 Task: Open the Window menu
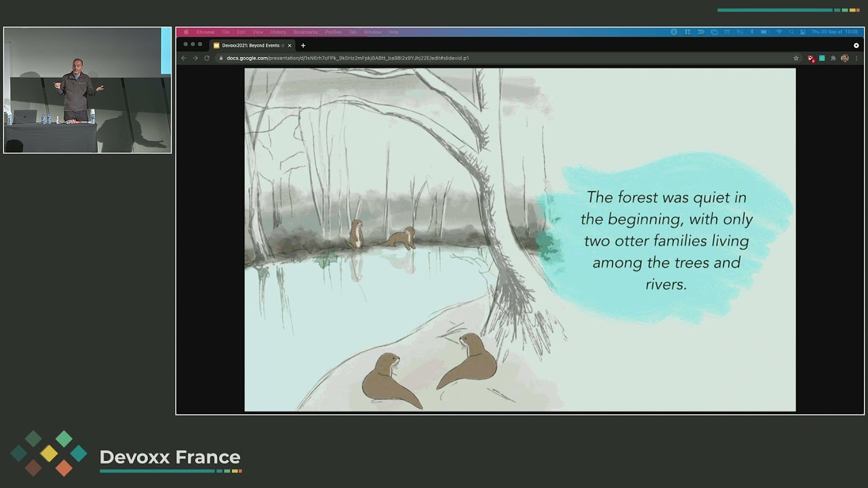372,32
